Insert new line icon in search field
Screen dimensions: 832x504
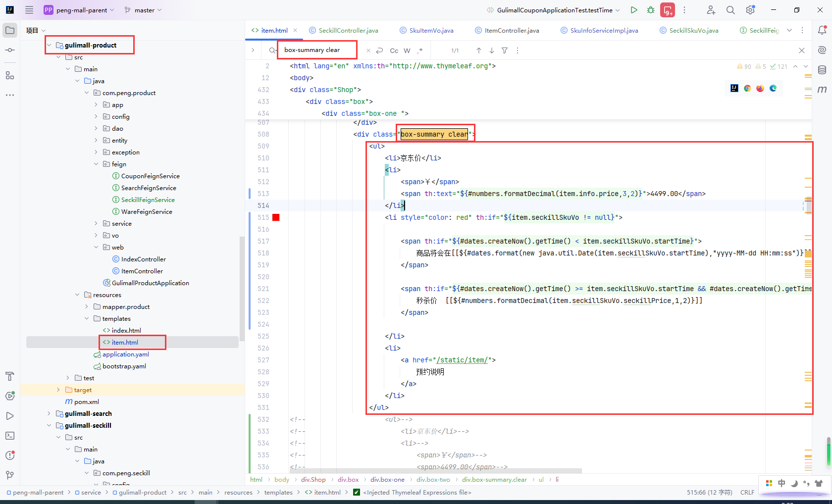(380, 50)
